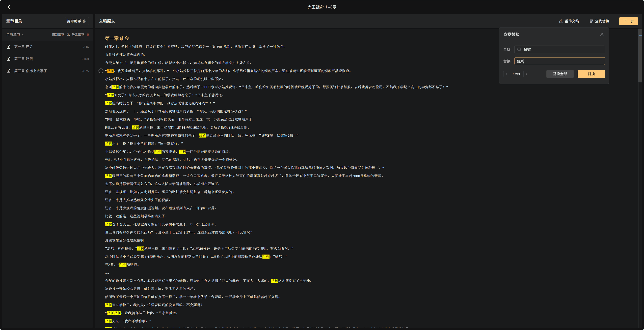Image resolution: width=644 pixels, height=330 pixels.
Task: Click the 替换 text input field
Action: (559, 61)
